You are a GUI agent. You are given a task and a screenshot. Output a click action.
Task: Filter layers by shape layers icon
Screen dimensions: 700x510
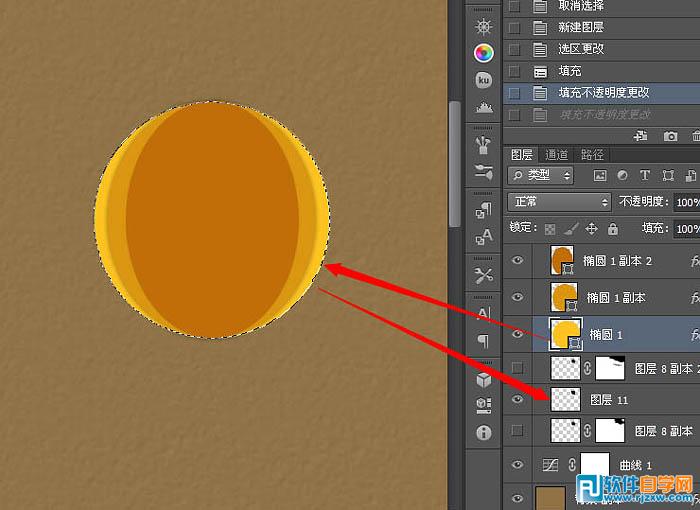[668, 176]
